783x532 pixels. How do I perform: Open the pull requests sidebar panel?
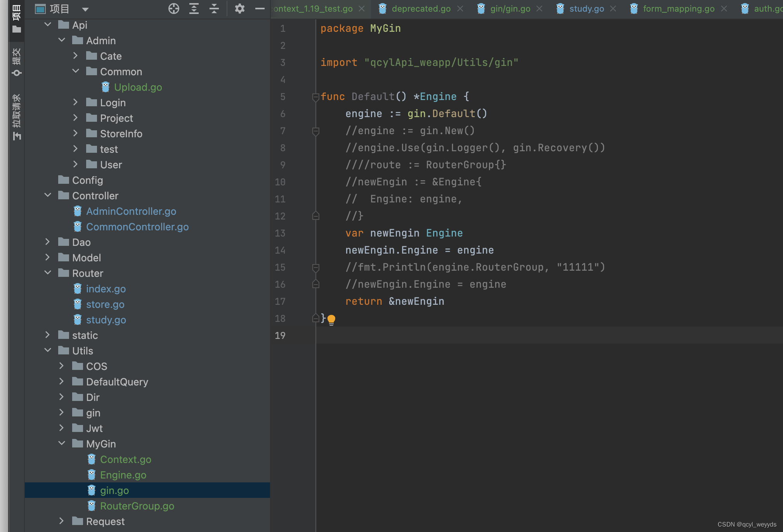16,116
